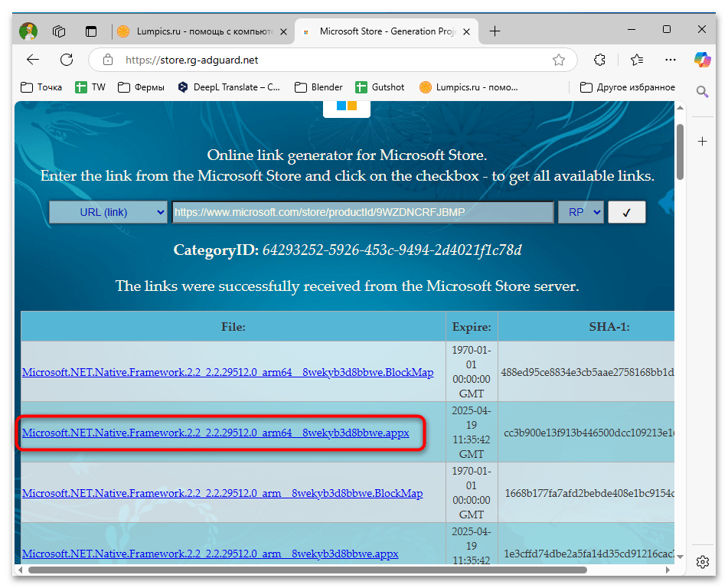Image resolution: width=728 pixels, height=588 pixels.
Task: Open the Blender bookmarks folder
Action: [318, 87]
